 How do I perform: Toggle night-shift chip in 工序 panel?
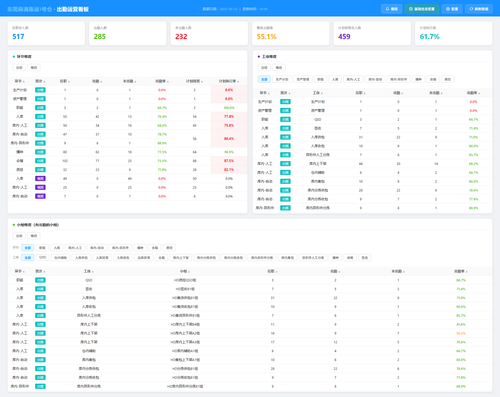coord(279,67)
